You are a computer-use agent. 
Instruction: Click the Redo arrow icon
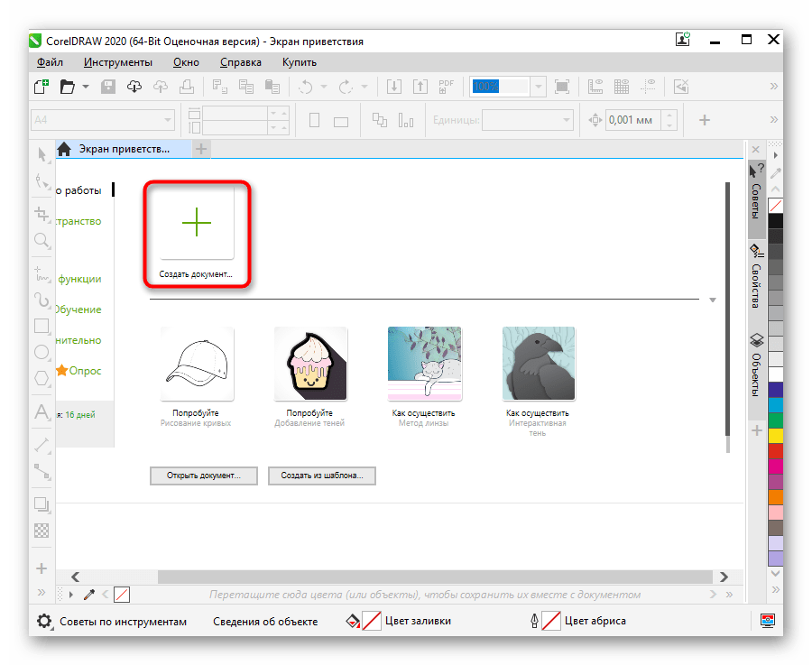pyautogui.click(x=346, y=87)
